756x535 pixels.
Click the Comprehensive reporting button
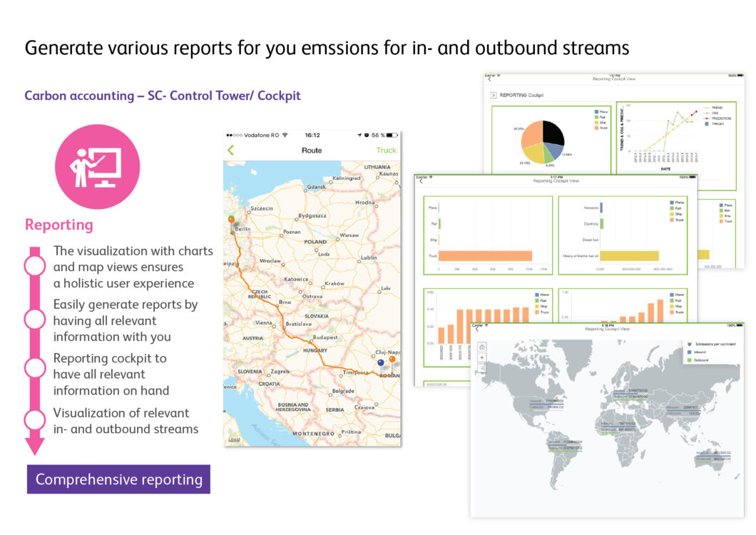pyautogui.click(x=118, y=479)
